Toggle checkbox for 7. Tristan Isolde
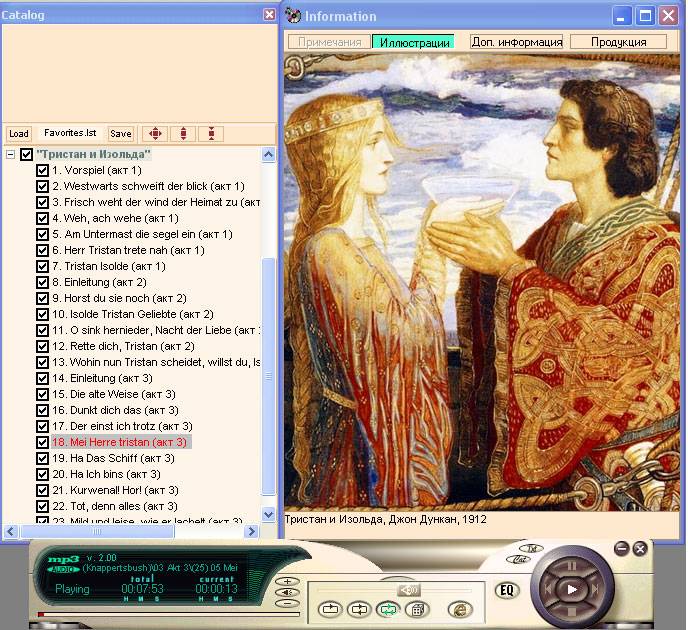The image size is (688, 630). (x=43, y=266)
